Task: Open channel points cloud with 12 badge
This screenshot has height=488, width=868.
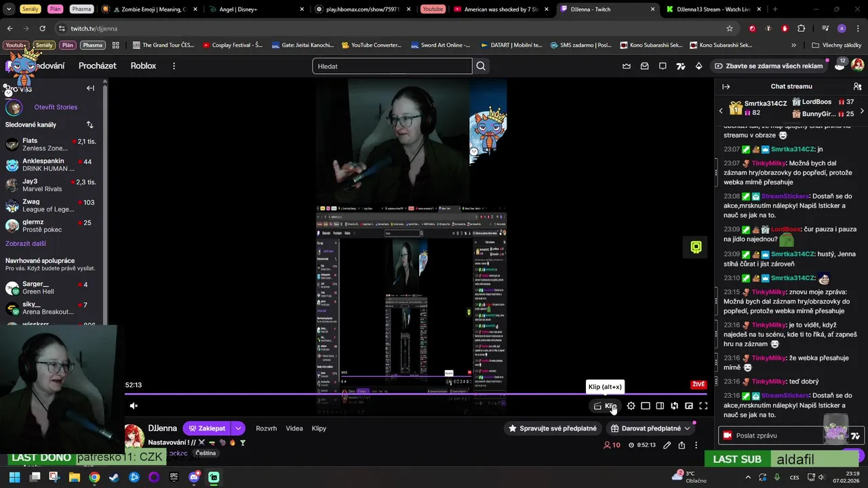Action: pos(840,65)
